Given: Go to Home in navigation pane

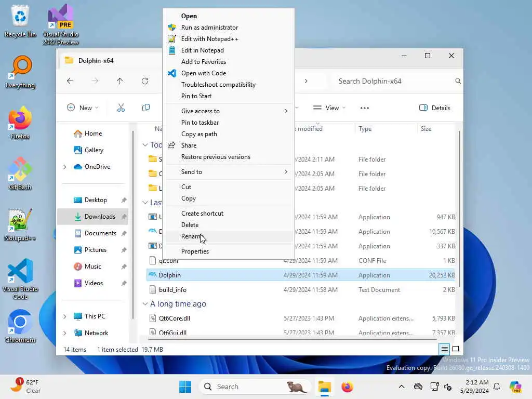Looking at the screenshot, I should coord(92,134).
